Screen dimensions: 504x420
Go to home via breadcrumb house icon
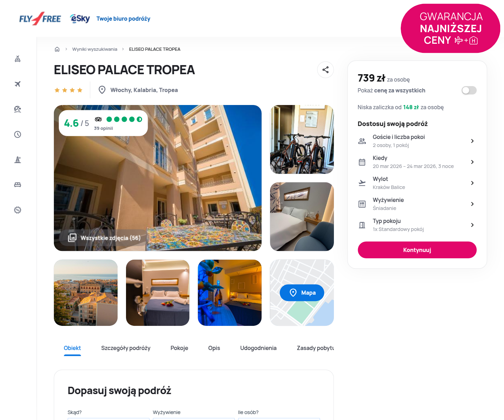(57, 49)
